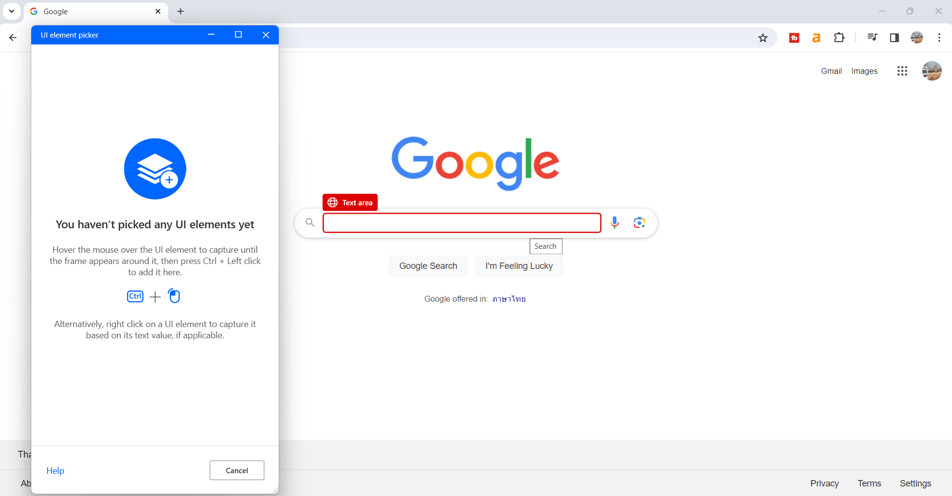Click 'You haven't picked any UI elements yet'
The image size is (952, 496).
tap(155, 225)
